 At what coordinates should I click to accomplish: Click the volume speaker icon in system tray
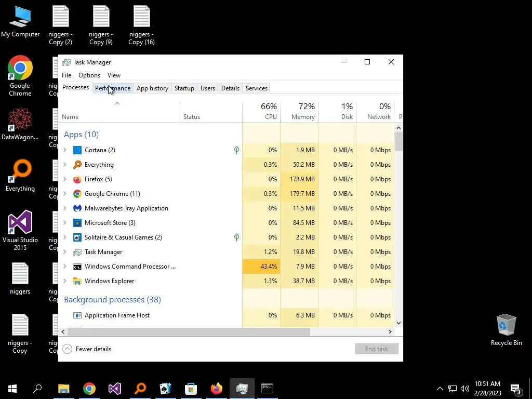pos(465,389)
